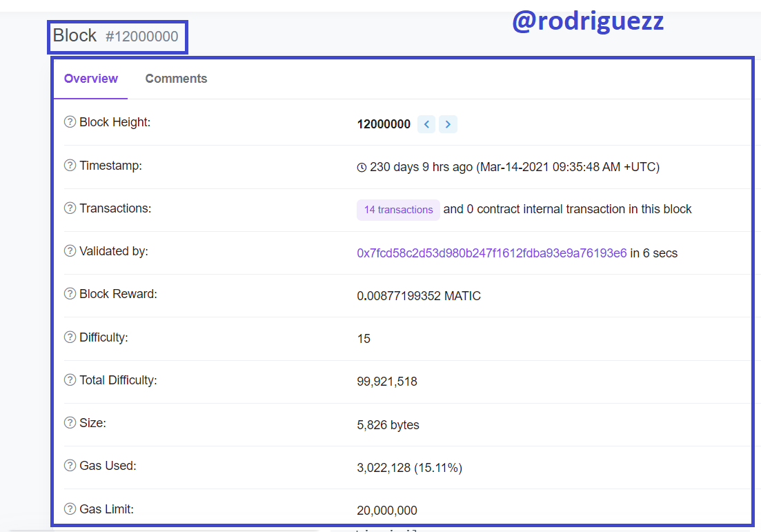Click block reward 0.00877199352 MATIC
The width and height of the screenshot is (761, 532).
(419, 295)
